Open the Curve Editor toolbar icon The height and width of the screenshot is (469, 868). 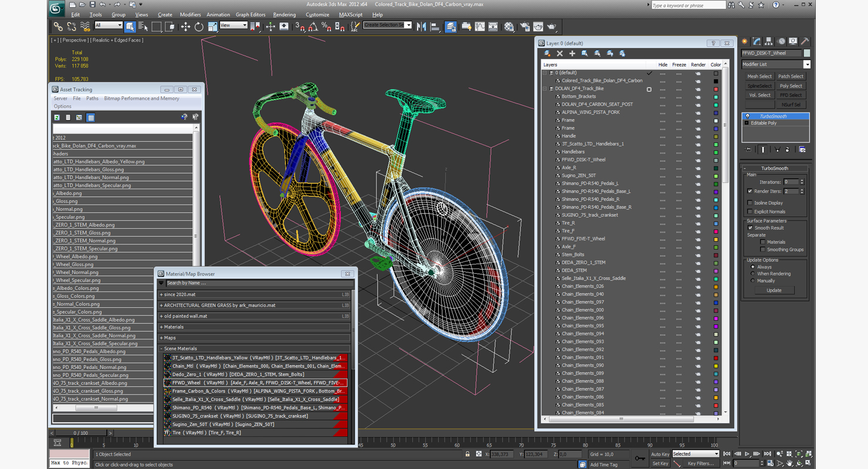480,26
